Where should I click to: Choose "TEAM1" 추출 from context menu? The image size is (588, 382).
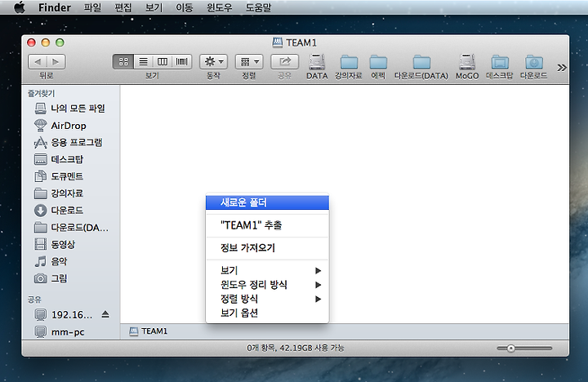267,225
